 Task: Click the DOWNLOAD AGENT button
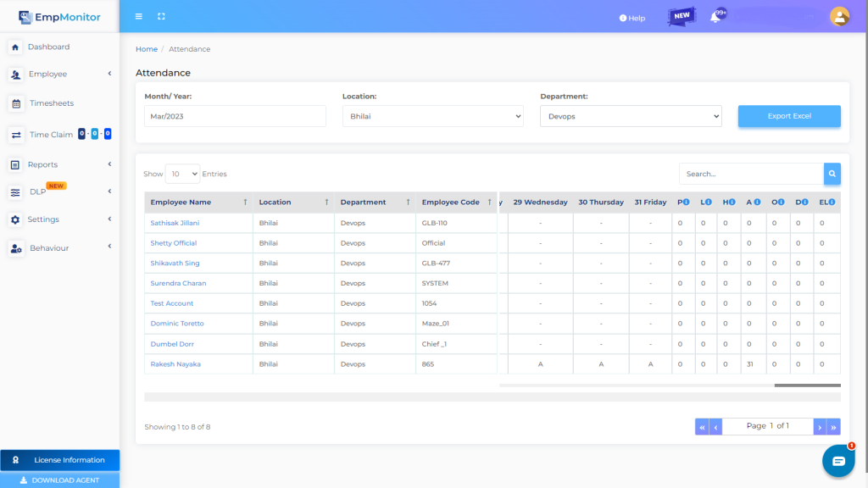tap(60, 480)
